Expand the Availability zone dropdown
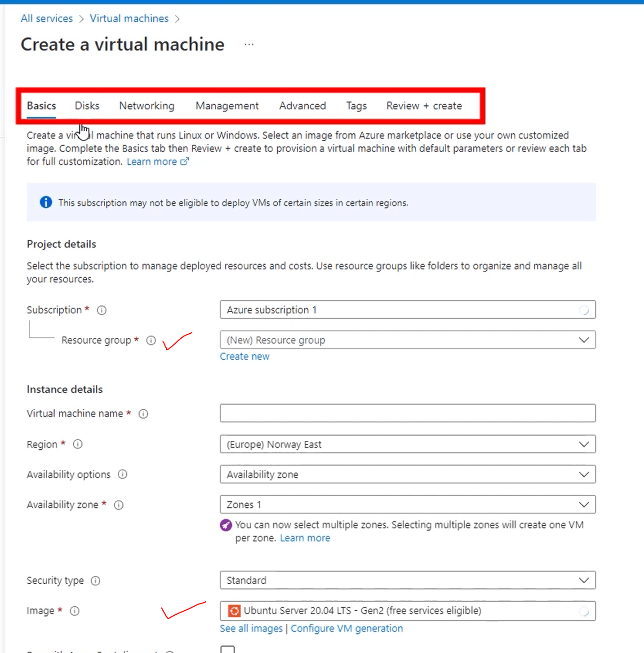644x653 pixels. point(584,504)
